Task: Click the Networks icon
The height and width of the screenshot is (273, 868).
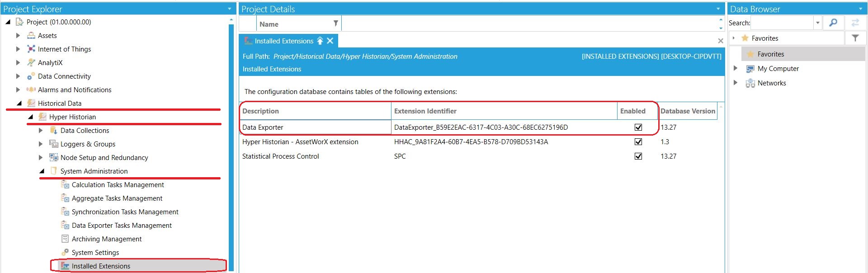Action: [750, 83]
